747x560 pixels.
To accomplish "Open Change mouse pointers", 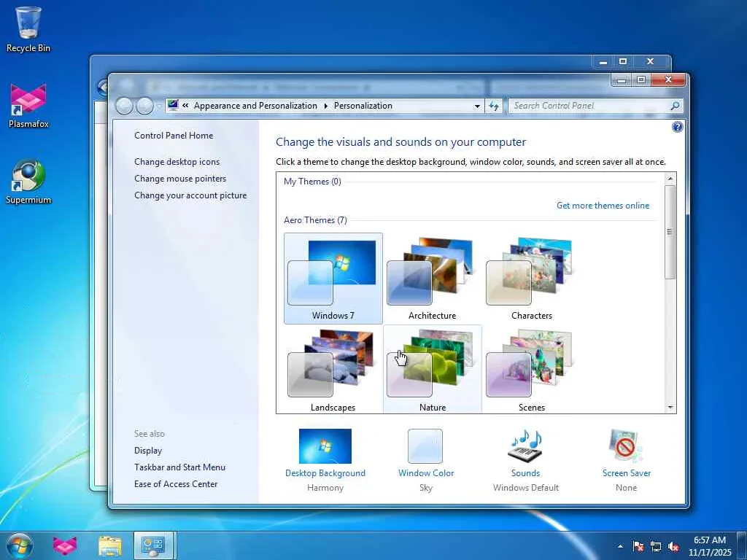I will tap(180, 179).
